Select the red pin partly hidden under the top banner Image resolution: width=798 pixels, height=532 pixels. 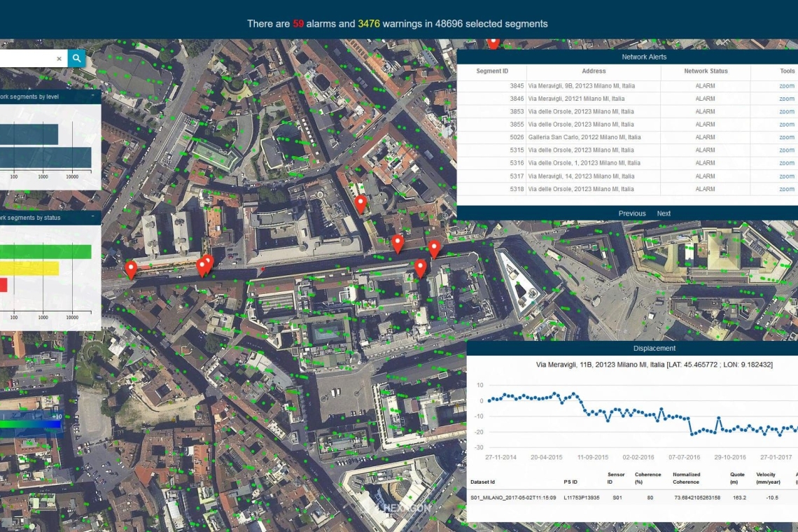(x=493, y=44)
